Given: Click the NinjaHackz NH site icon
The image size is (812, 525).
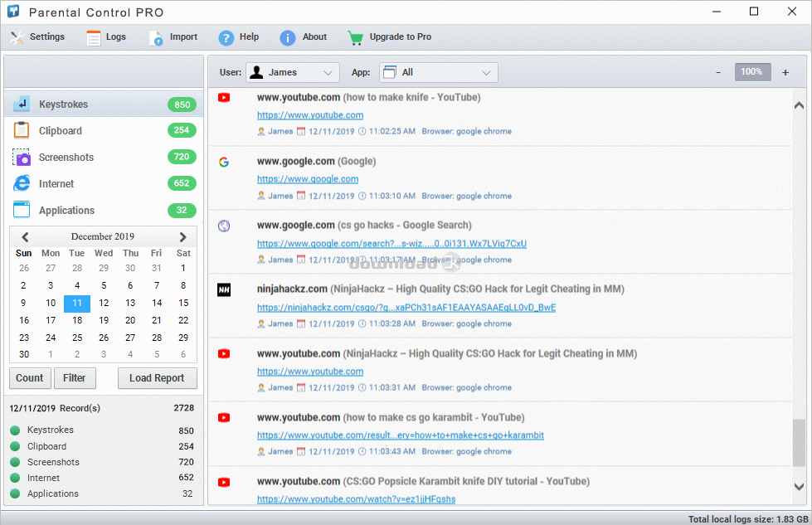Looking at the screenshot, I should click(224, 290).
